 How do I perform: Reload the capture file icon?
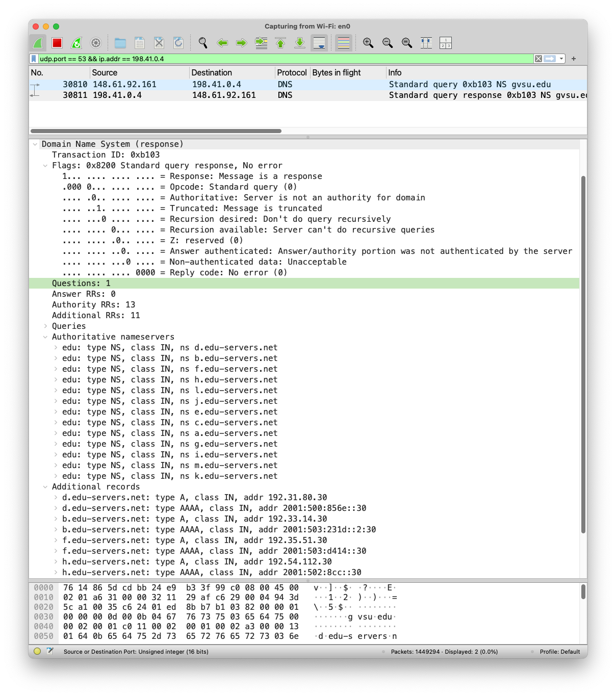tap(178, 43)
